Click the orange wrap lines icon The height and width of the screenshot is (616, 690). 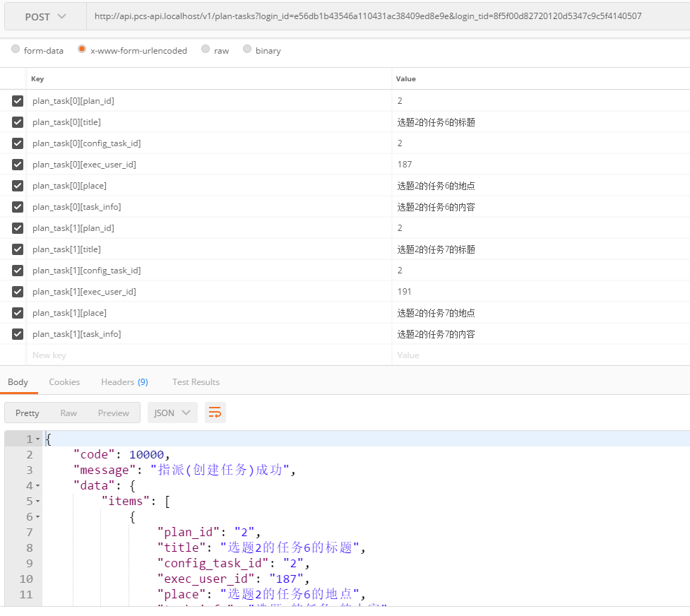tap(215, 413)
